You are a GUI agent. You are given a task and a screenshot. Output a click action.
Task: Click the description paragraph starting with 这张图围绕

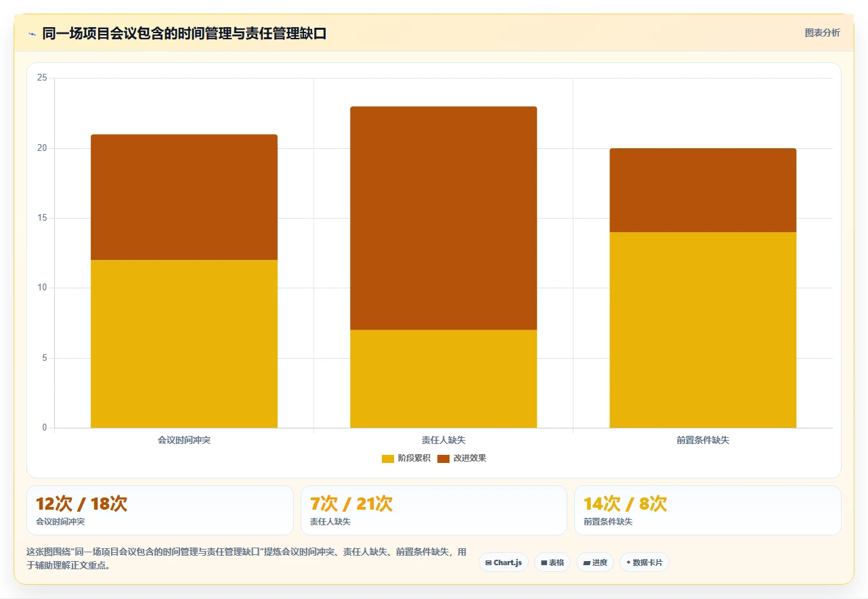246,559
